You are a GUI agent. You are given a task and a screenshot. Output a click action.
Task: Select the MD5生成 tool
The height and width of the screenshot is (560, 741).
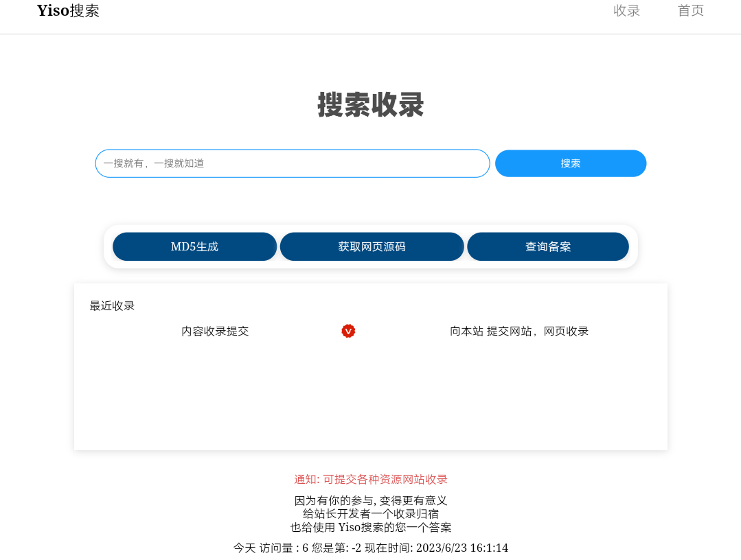pyautogui.click(x=194, y=246)
